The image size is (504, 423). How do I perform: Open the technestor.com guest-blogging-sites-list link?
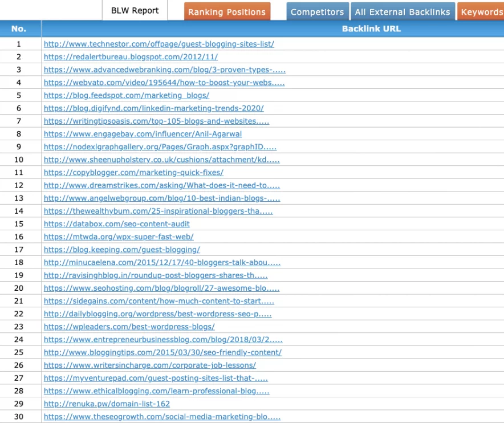coord(159,44)
